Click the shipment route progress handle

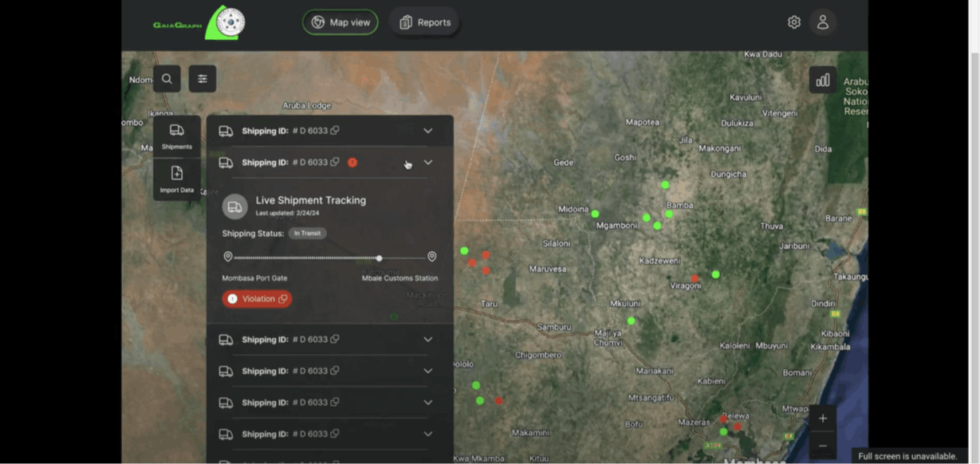click(x=379, y=258)
